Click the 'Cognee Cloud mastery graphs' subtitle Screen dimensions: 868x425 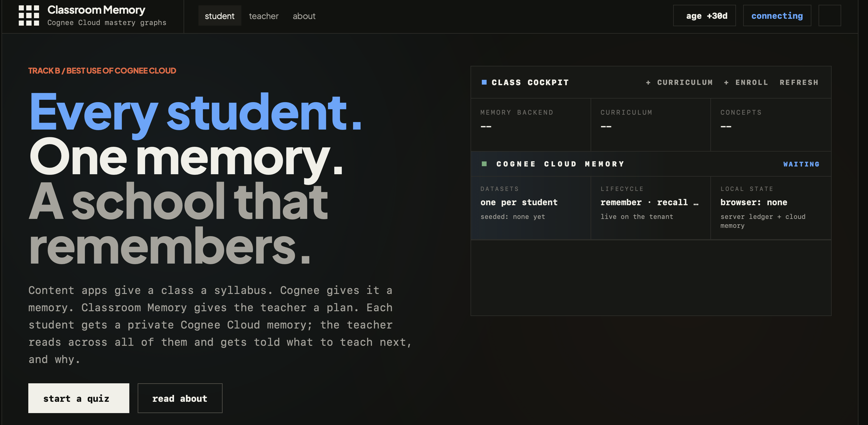coord(107,23)
